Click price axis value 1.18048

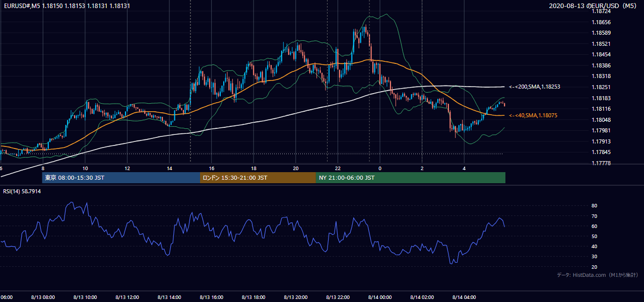602,120
